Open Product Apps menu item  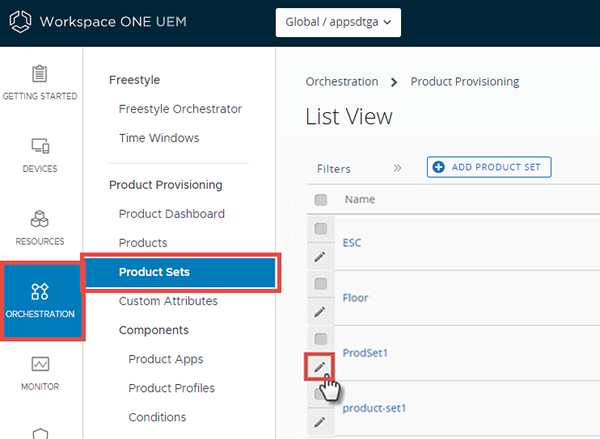click(x=166, y=359)
